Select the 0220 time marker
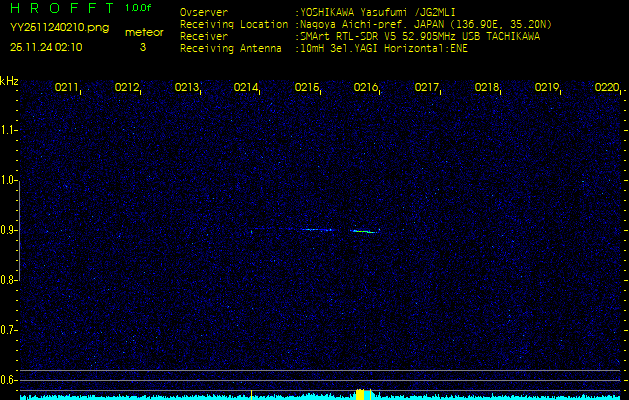The image size is (629, 400). (x=606, y=88)
